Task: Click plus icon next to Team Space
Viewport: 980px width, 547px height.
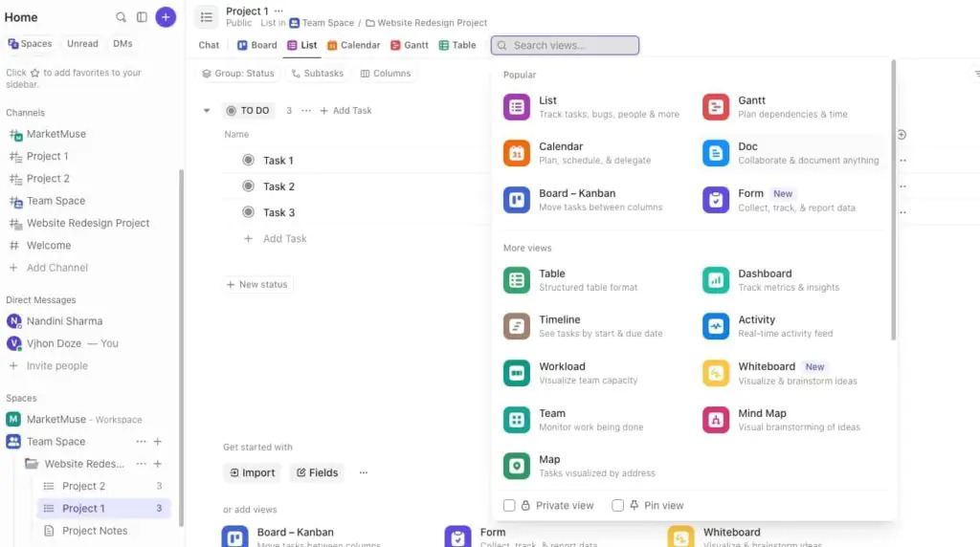Action: (x=158, y=442)
